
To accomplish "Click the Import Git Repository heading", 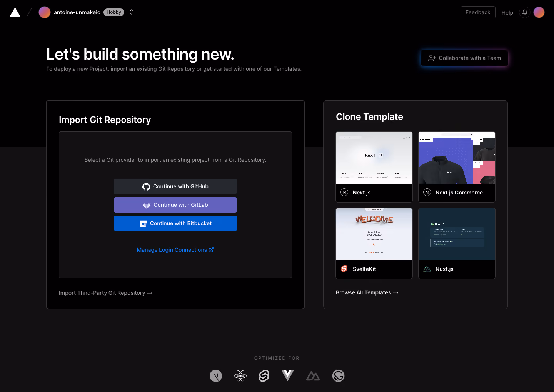I will [x=105, y=120].
